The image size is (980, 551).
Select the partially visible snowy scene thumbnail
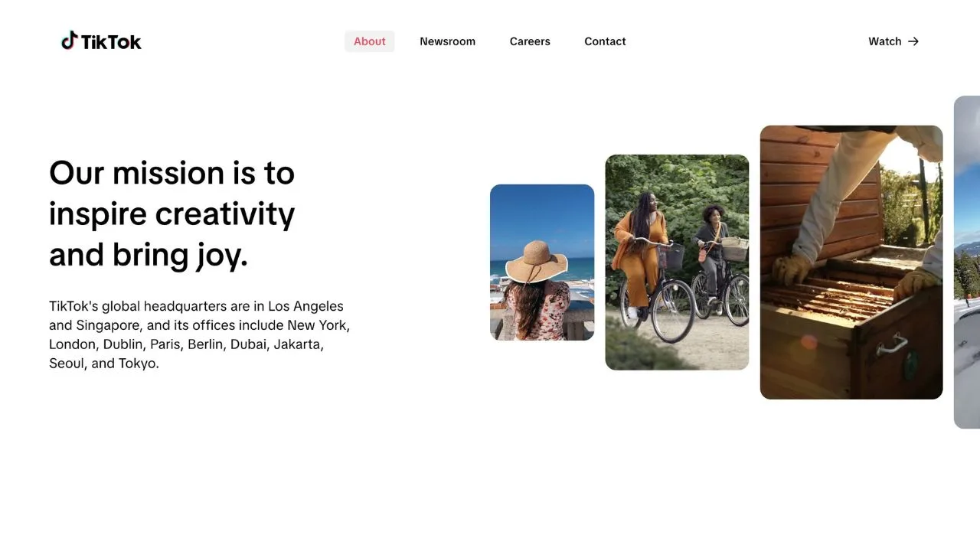967,262
